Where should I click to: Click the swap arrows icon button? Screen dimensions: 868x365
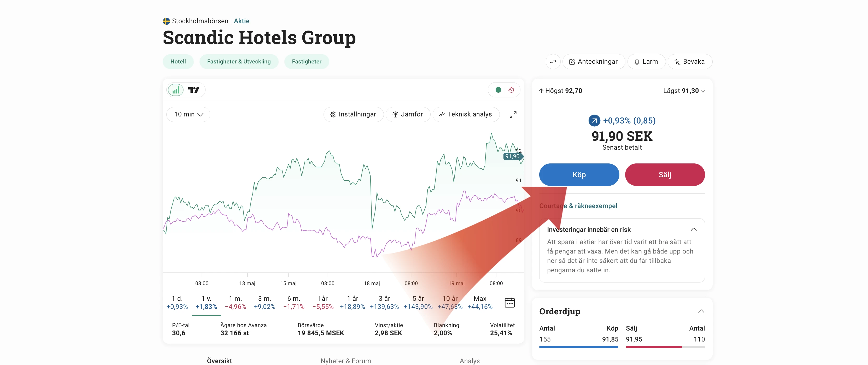553,62
